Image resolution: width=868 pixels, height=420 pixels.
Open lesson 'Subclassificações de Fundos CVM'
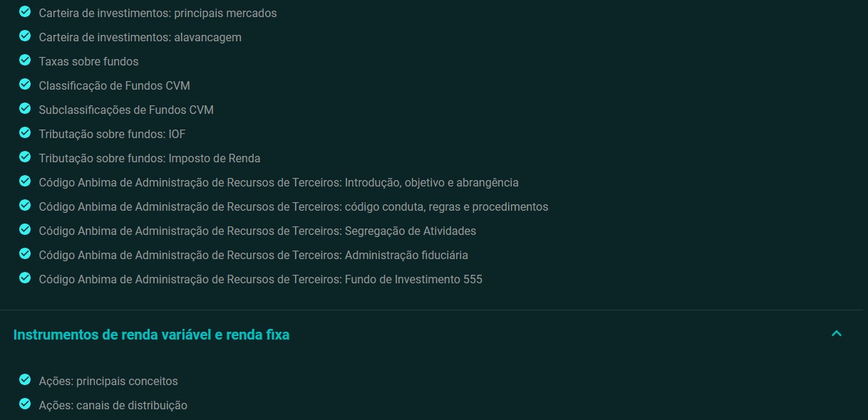(126, 110)
